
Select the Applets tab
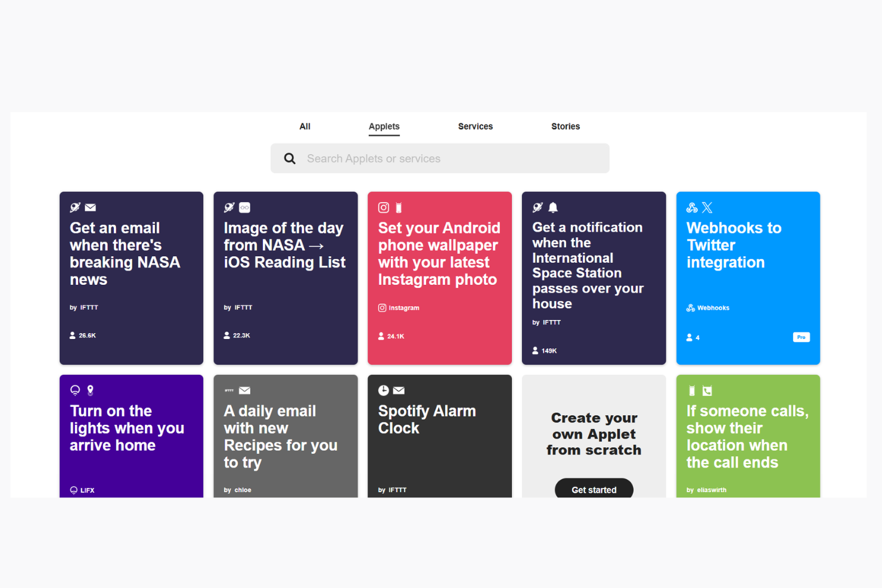click(x=384, y=126)
